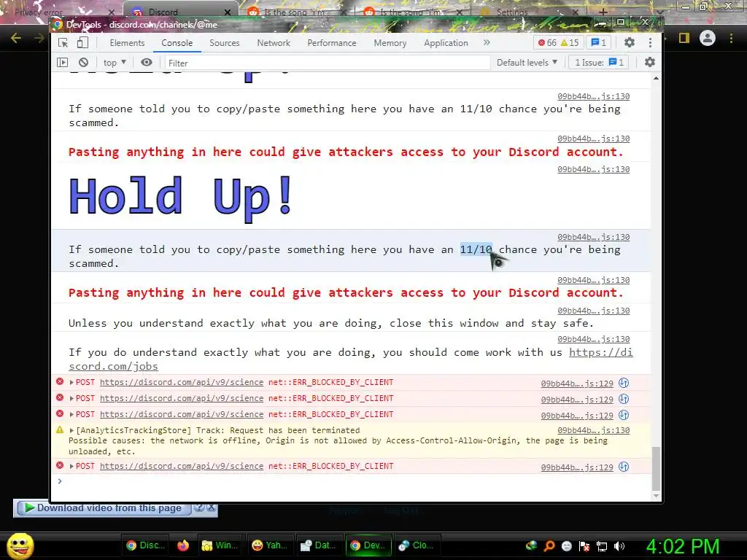This screenshot has height=560, width=747.
Task: Open a new browser tab with plus
Action: point(603,12)
